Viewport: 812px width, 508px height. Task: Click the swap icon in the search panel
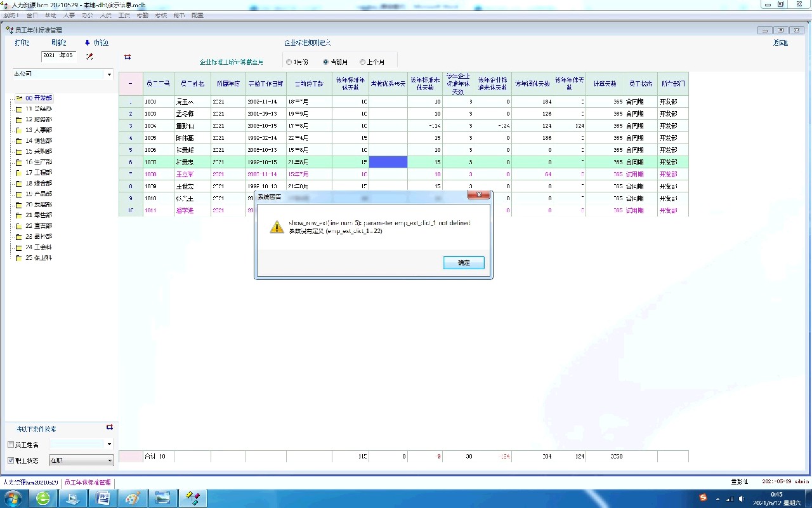tap(109, 427)
